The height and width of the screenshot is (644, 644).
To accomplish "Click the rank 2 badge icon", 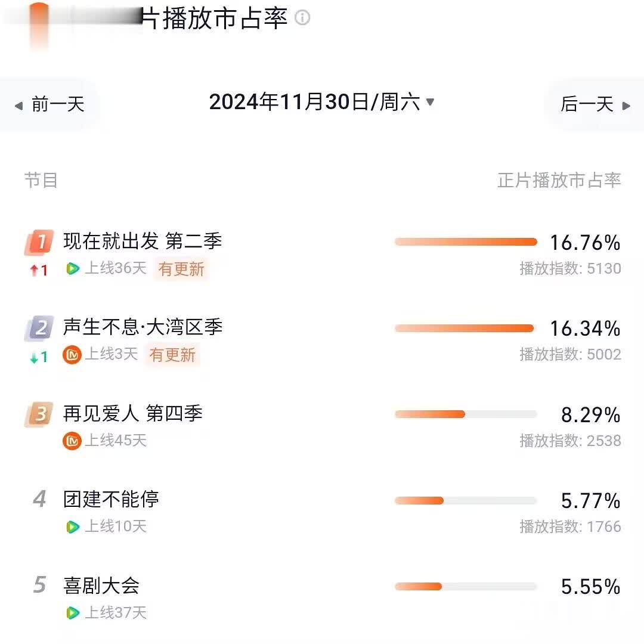I will (39, 328).
